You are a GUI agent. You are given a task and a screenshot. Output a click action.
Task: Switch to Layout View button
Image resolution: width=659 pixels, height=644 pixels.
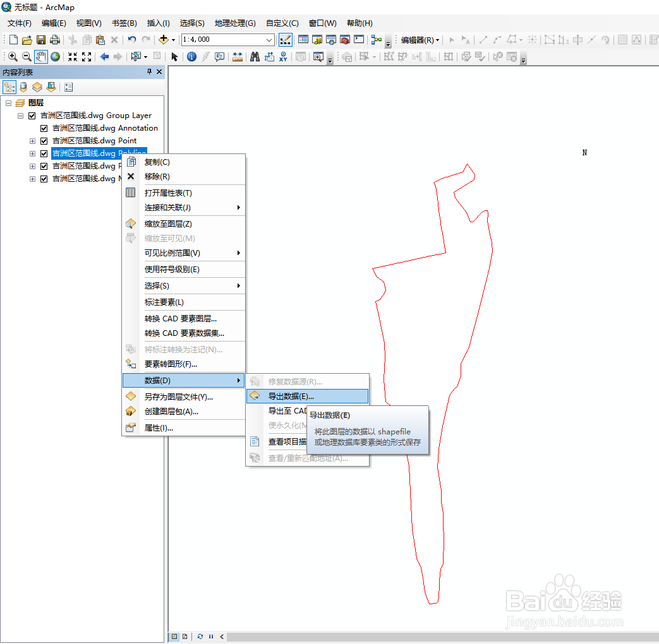click(x=184, y=636)
